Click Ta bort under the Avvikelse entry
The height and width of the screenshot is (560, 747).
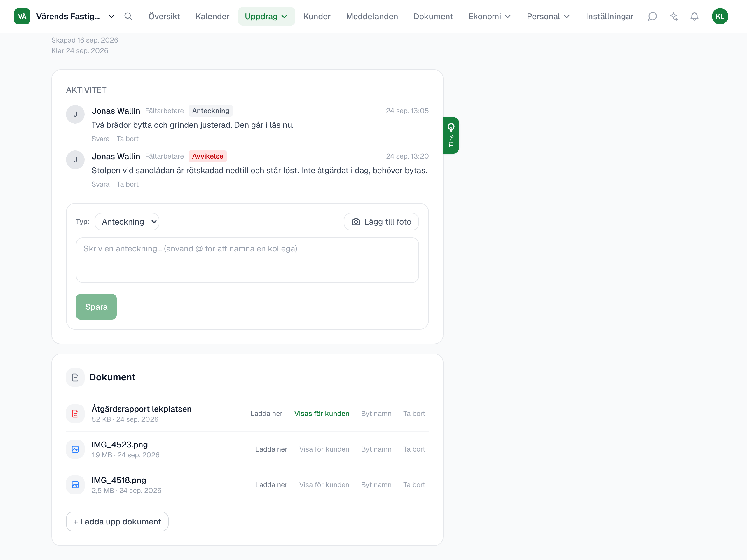pyautogui.click(x=127, y=184)
